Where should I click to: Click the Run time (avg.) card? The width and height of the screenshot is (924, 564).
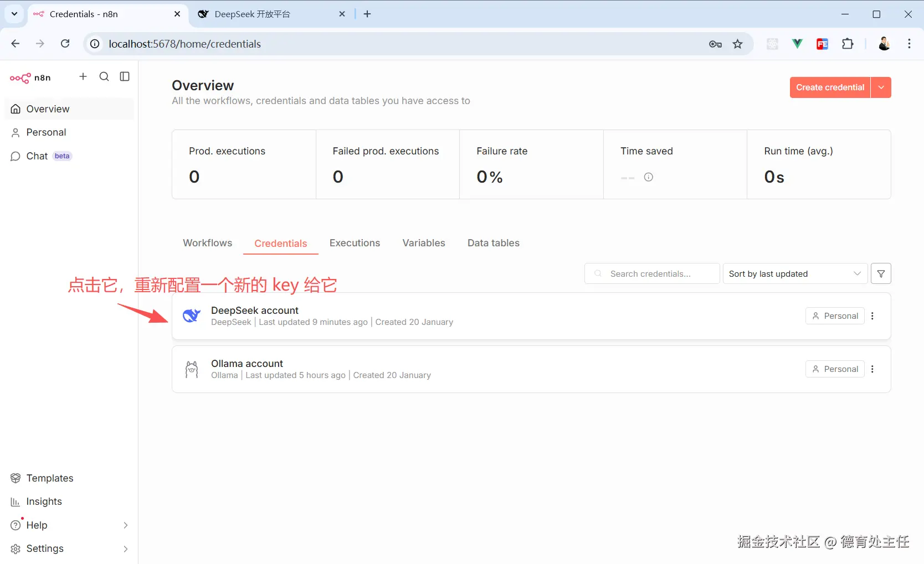(819, 164)
